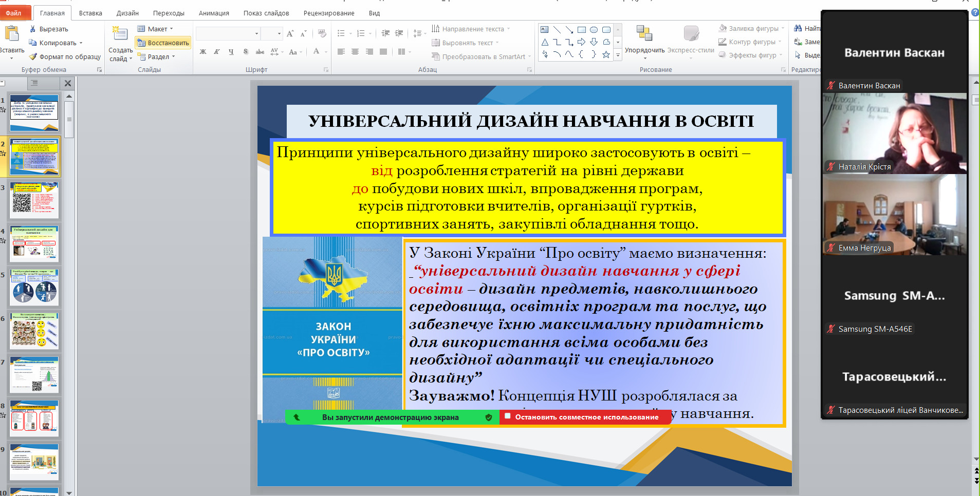Switch to the Переходы tab

click(x=169, y=13)
